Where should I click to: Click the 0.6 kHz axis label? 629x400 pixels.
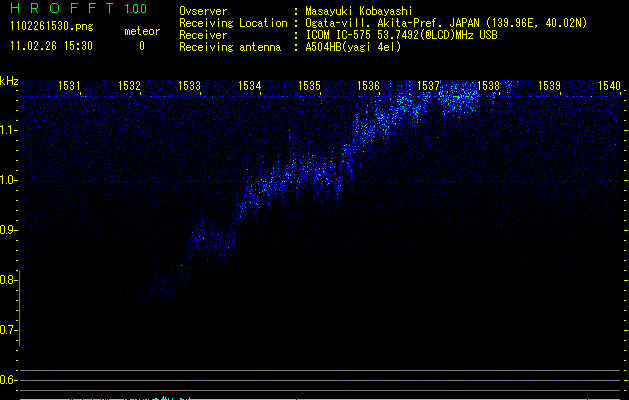tap(8, 380)
